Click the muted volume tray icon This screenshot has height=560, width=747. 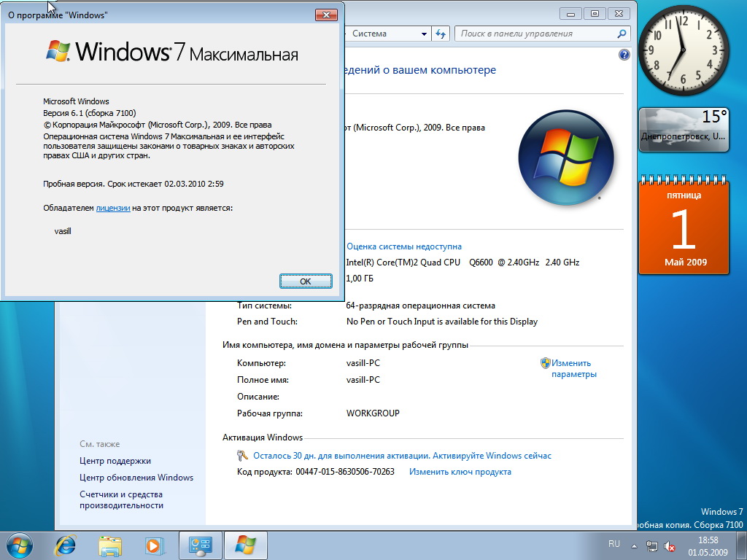tap(670, 546)
